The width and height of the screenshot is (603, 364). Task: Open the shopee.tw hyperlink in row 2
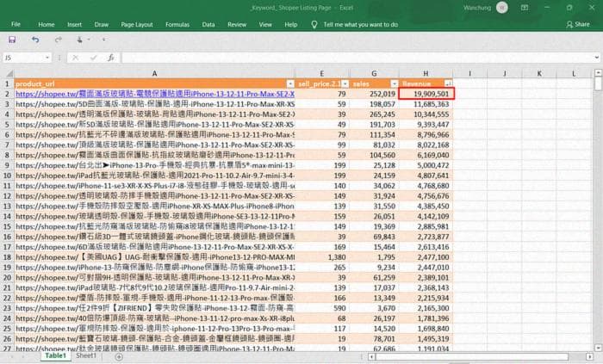tap(155, 94)
